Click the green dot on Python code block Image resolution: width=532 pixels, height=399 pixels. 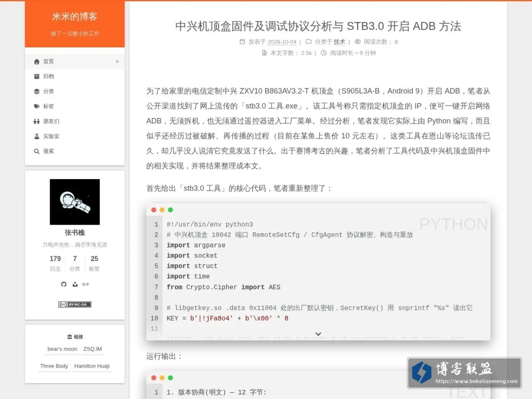click(x=171, y=210)
